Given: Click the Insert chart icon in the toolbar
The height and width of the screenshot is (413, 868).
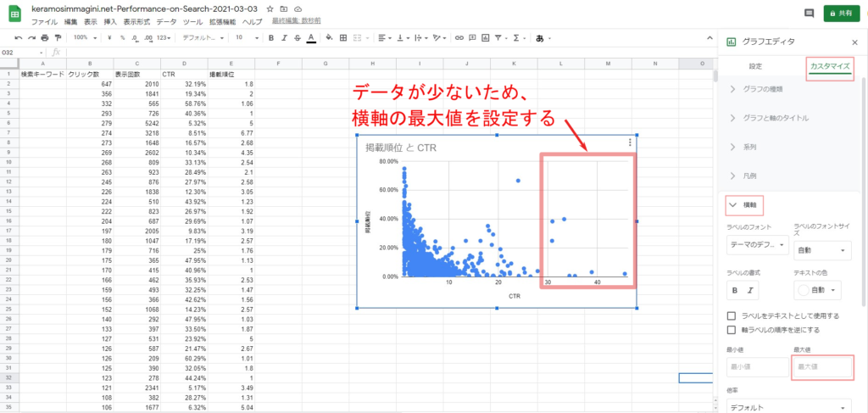Looking at the screenshot, I should point(486,37).
